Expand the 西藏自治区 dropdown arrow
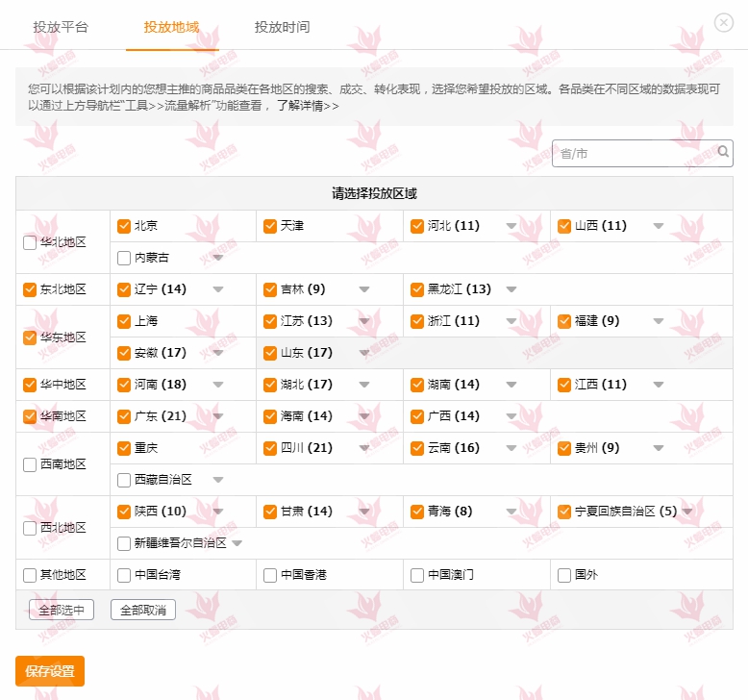748x700 pixels. 218,480
